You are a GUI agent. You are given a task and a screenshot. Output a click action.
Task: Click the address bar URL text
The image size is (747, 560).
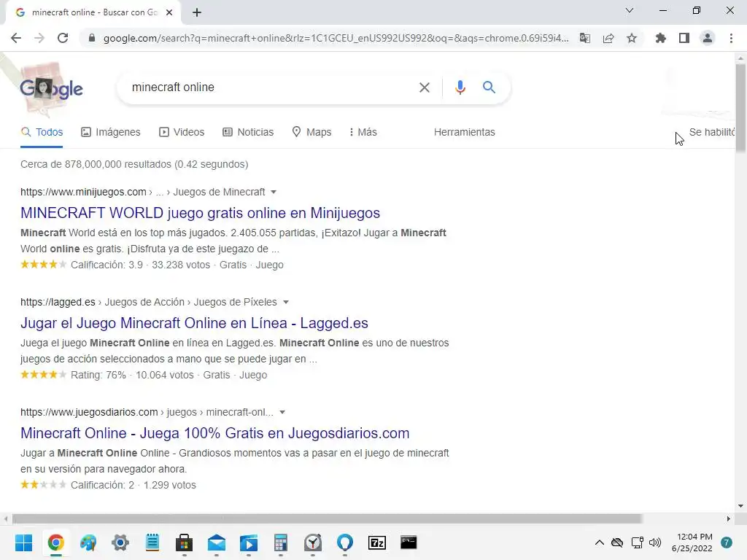(x=336, y=38)
